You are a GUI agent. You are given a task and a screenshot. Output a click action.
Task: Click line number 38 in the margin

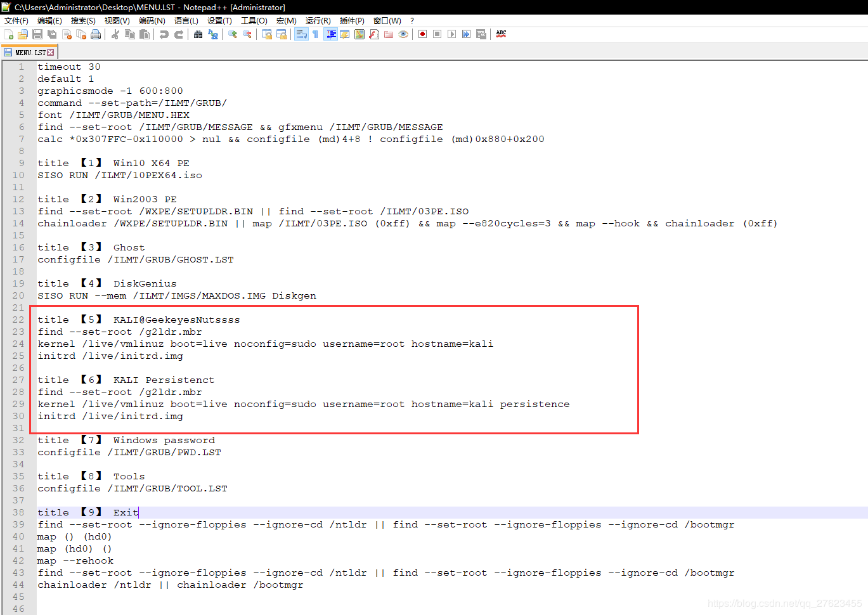click(x=18, y=512)
